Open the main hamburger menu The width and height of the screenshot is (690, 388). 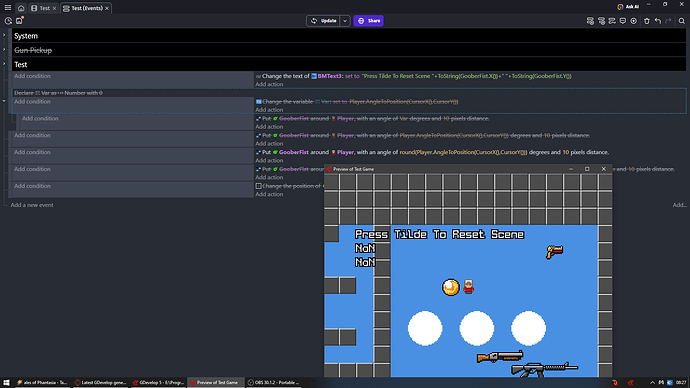pyautogui.click(x=7, y=7)
